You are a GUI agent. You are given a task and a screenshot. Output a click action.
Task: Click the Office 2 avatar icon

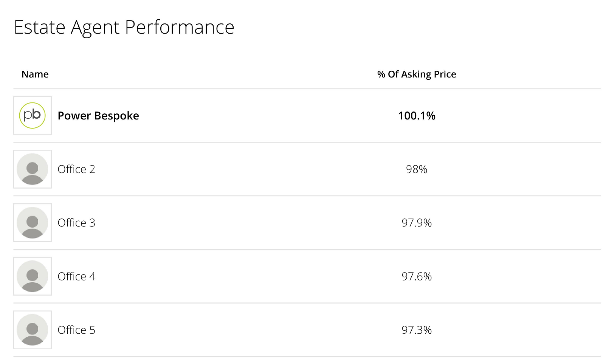pyautogui.click(x=33, y=169)
